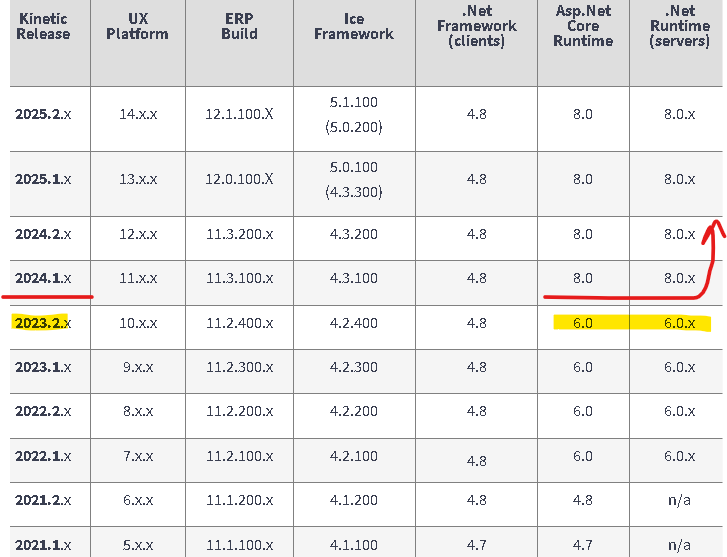Click the 2022.1.x release cell
Screen dimensions: 727x557
(x=43, y=456)
